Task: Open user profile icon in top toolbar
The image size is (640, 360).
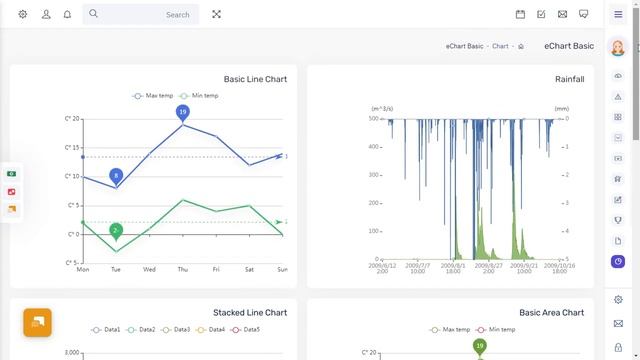Action: click(46, 14)
